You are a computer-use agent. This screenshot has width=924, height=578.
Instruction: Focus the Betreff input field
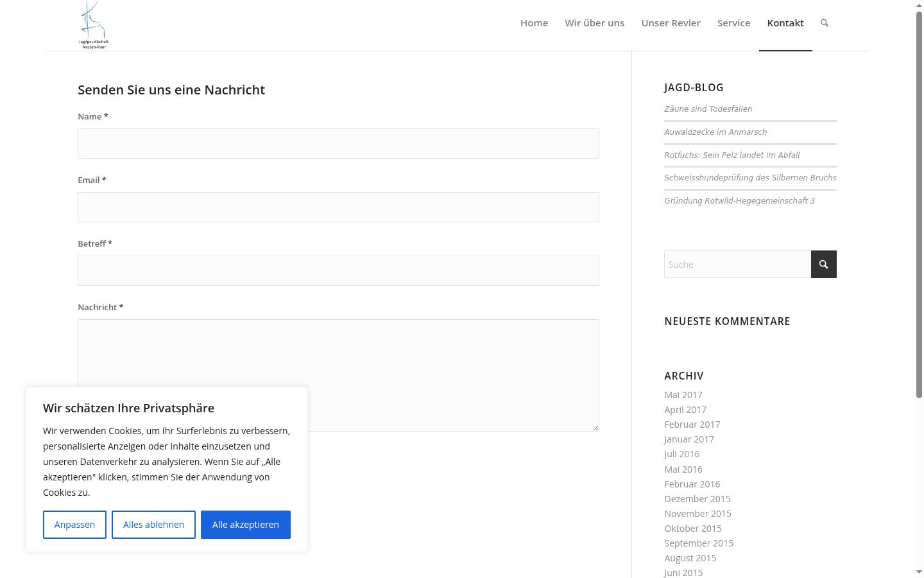(x=338, y=270)
